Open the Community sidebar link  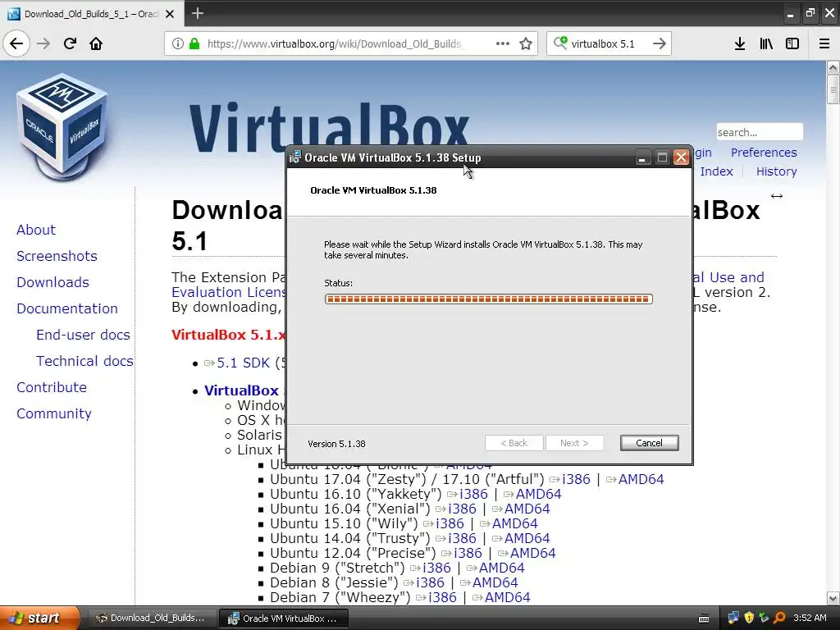[x=53, y=413]
